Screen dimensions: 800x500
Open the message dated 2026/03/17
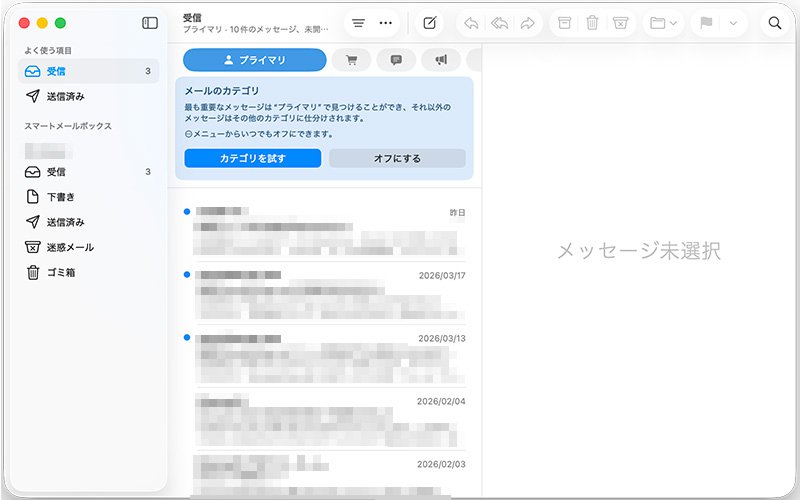(x=324, y=294)
